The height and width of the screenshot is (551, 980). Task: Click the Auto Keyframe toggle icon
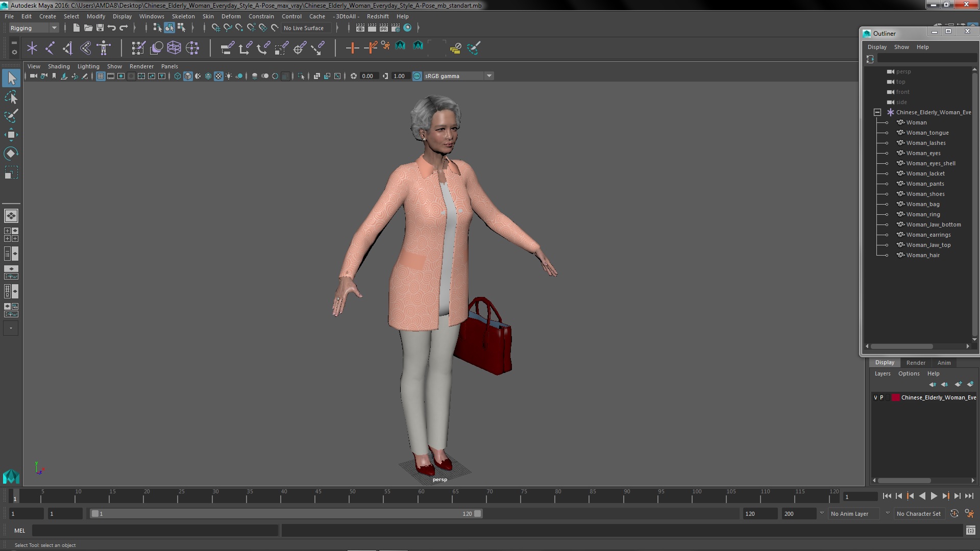(x=954, y=514)
